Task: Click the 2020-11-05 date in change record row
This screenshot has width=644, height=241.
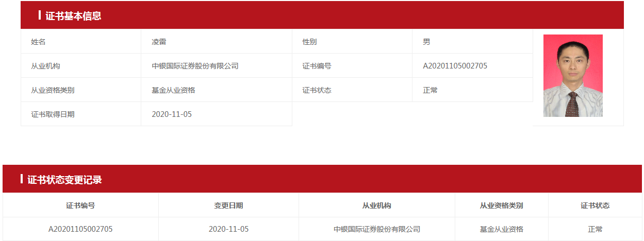Action: (228, 229)
